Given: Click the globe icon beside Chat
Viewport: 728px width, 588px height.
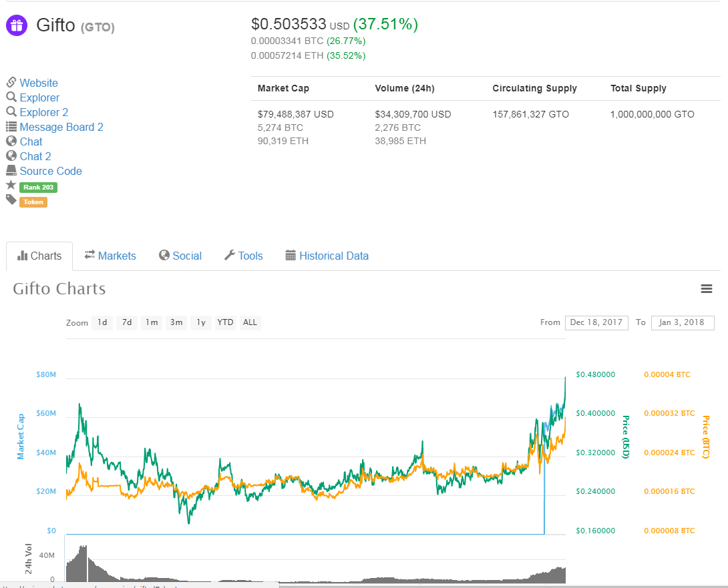Looking at the screenshot, I should (11, 141).
